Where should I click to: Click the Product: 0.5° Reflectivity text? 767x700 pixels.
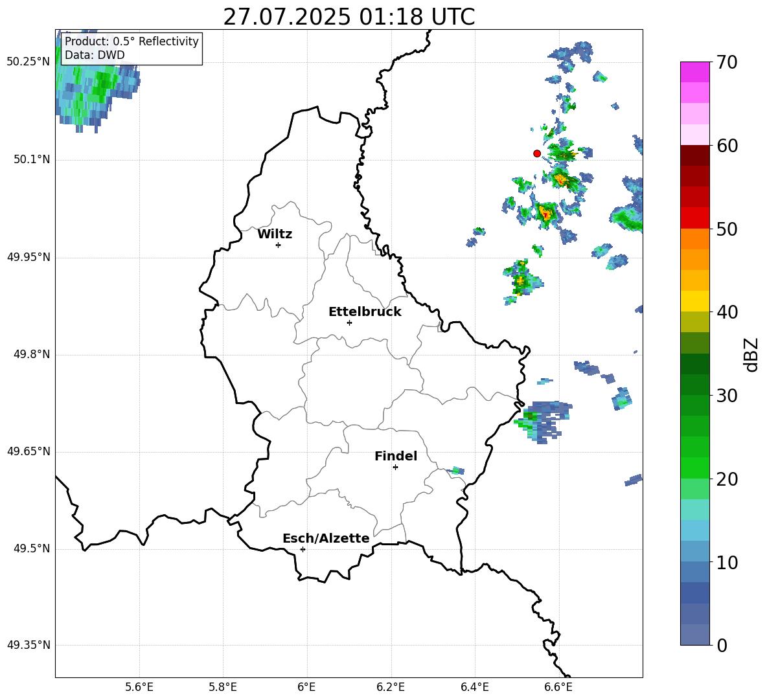coord(132,41)
